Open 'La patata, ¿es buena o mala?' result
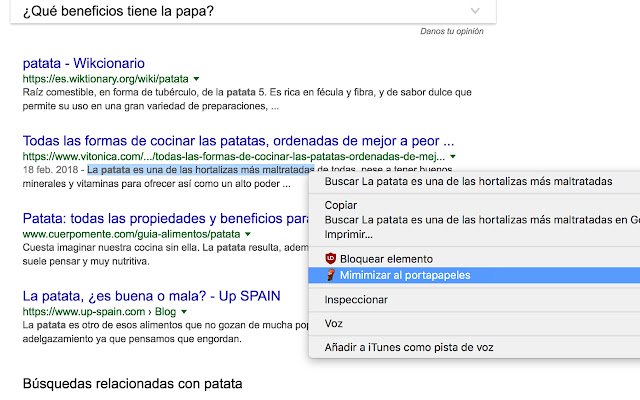This screenshot has width=640, height=400. tap(151, 296)
